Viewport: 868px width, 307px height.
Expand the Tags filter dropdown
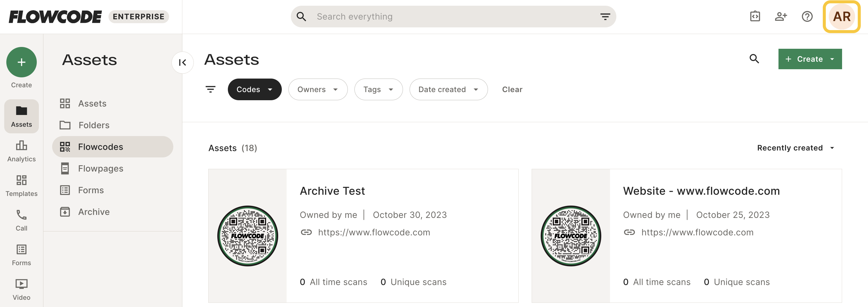(x=379, y=89)
